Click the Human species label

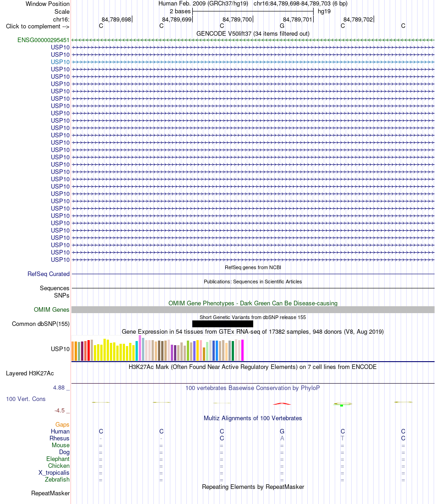point(60,431)
